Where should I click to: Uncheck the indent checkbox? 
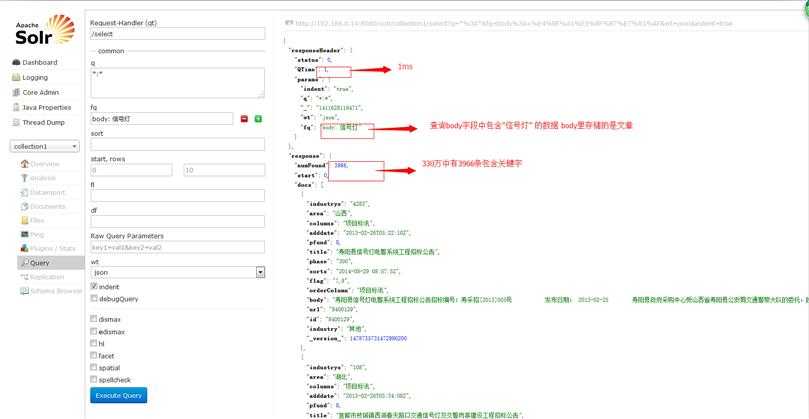(94, 286)
